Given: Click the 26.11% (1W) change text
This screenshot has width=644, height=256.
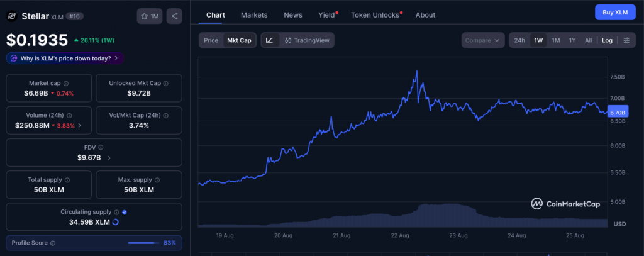Looking at the screenshot, I should pos(97,40).
